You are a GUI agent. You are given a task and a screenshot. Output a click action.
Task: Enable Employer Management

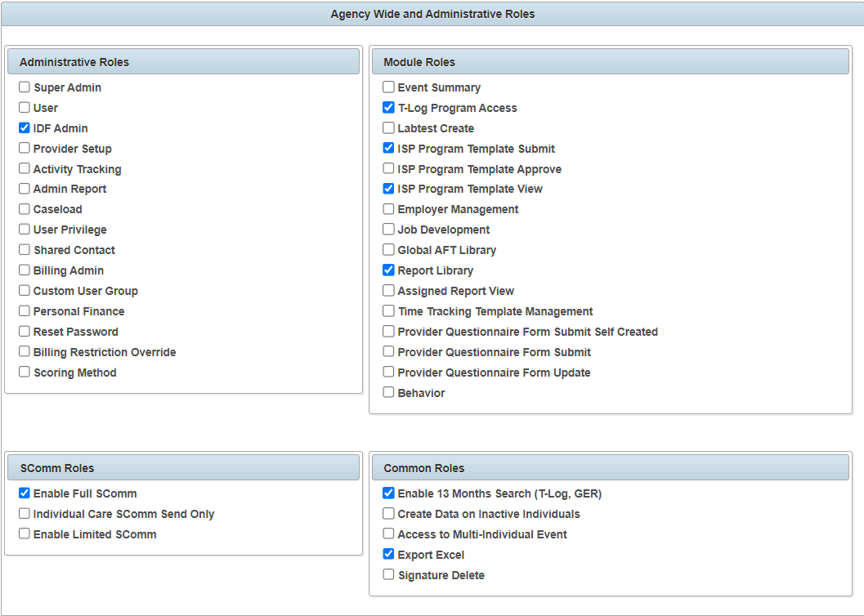click(x=388, y=209)
